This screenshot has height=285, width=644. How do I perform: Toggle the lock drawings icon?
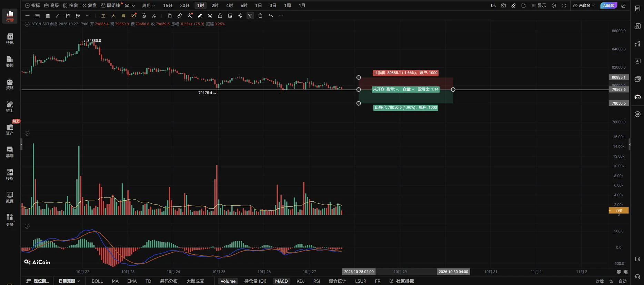pyautogui.click(x=220, y=15)
